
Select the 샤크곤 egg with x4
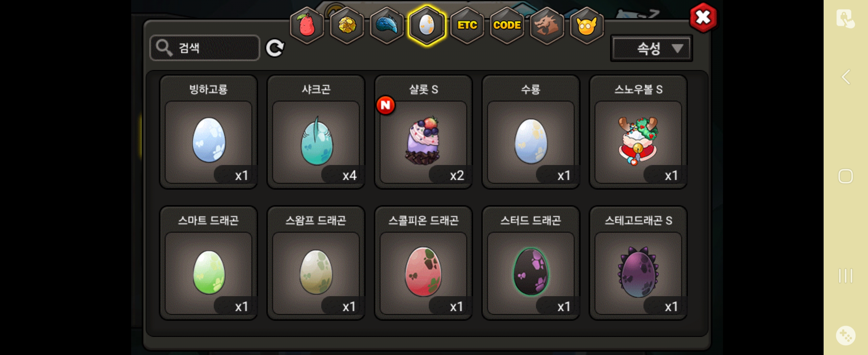click(x=316, y=132)
